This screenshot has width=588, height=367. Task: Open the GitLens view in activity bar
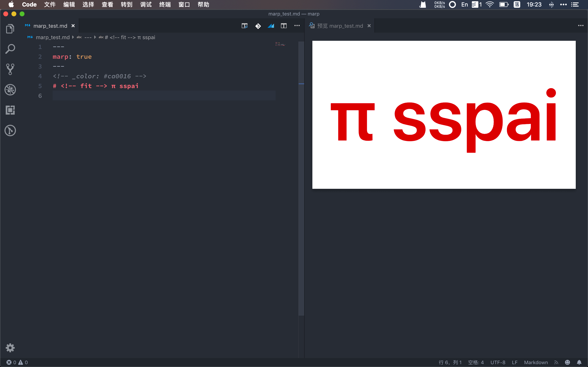click(10, 130)
